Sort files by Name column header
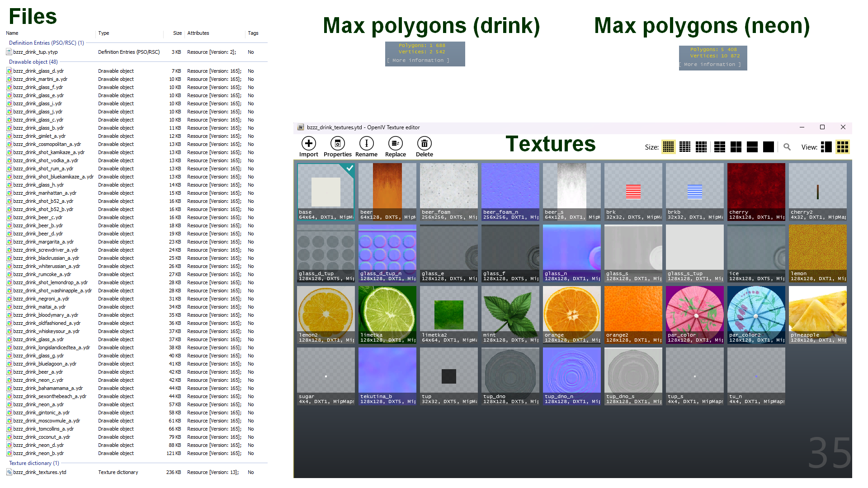 click(12, 33)
